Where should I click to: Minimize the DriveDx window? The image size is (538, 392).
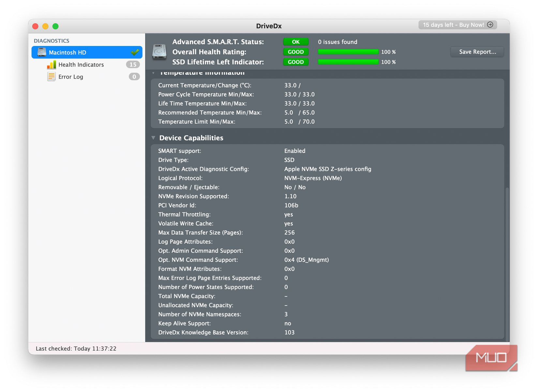click(x=45, y=26)
